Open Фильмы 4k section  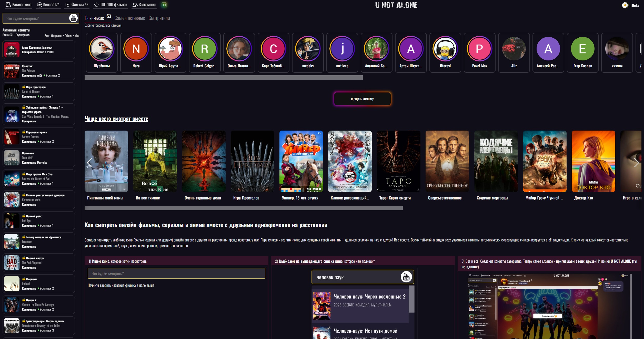click(x=77, y=5)
